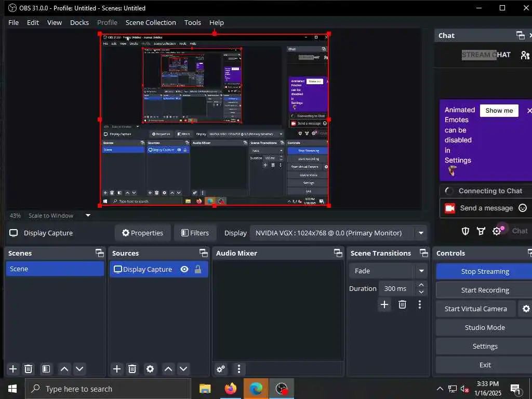This screenshot has height=399, width=532.
Task: Enable Studio Mode
Action: pos(485,327)
